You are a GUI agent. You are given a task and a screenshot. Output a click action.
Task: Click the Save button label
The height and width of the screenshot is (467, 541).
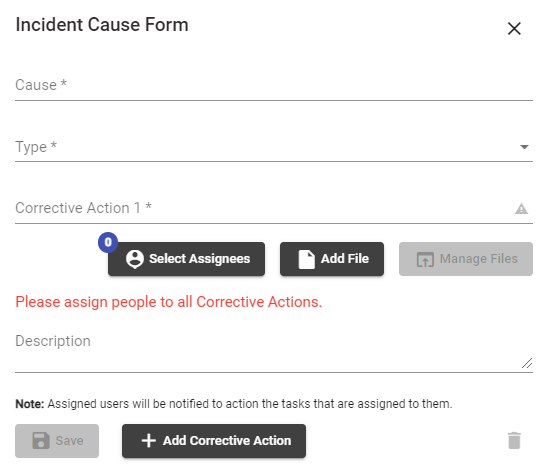pos(69,440)
